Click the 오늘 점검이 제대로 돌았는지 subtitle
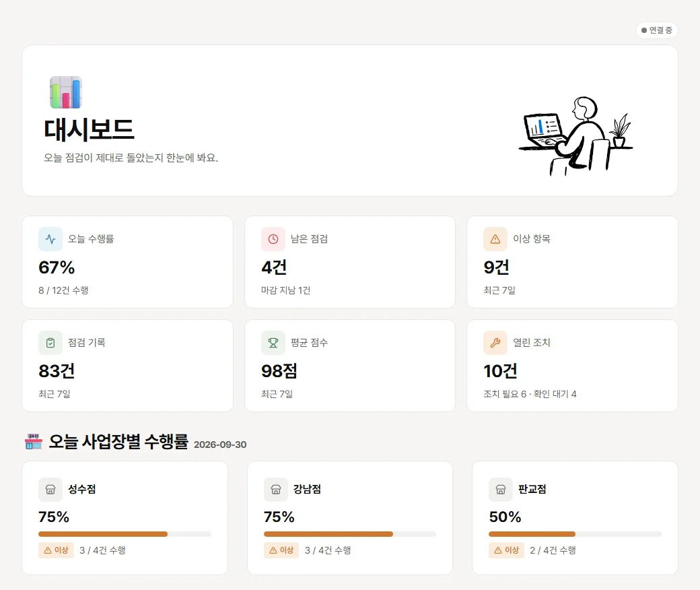Screen dimensions: 700x590 coord(131,158)
